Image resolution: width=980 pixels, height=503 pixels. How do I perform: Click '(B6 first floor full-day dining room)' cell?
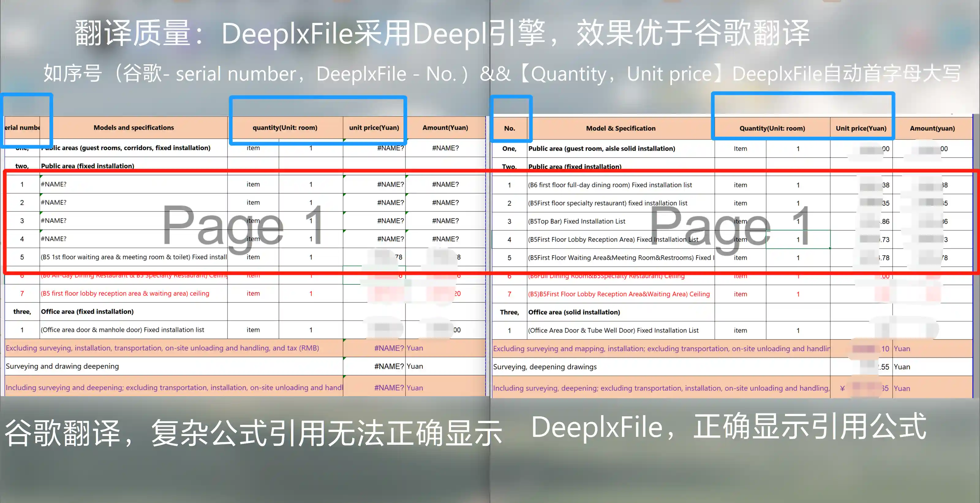pyautogui.click(x=609, y=185)
